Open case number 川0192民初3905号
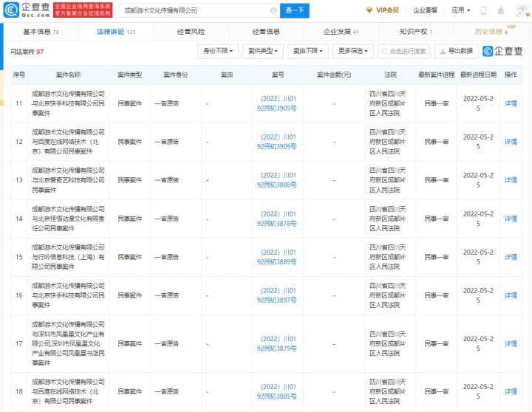Viewport: 532px width, 412px height. click(277, 103)
